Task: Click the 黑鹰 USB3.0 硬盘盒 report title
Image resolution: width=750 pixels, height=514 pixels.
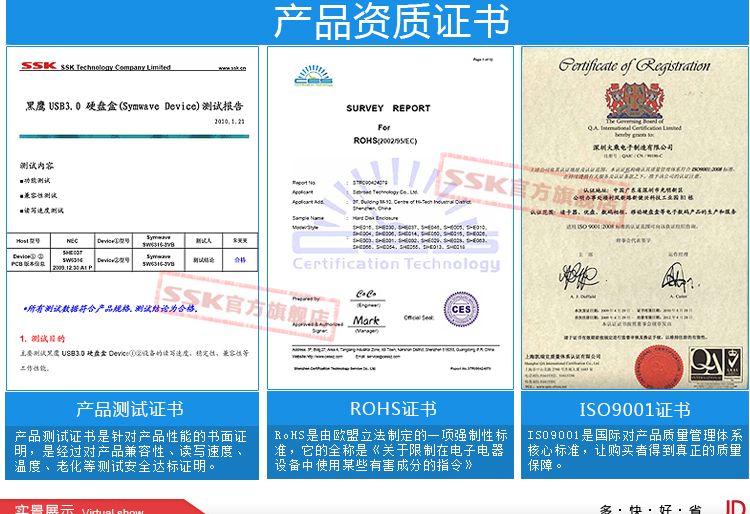Action: click(134, 106)
